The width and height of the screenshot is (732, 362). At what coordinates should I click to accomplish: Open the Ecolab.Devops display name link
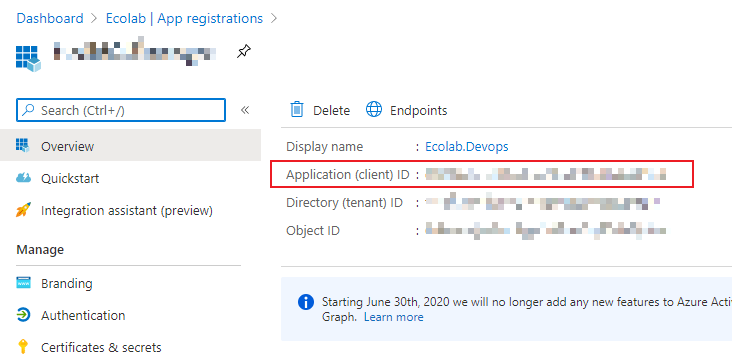(x=466, y=147)
